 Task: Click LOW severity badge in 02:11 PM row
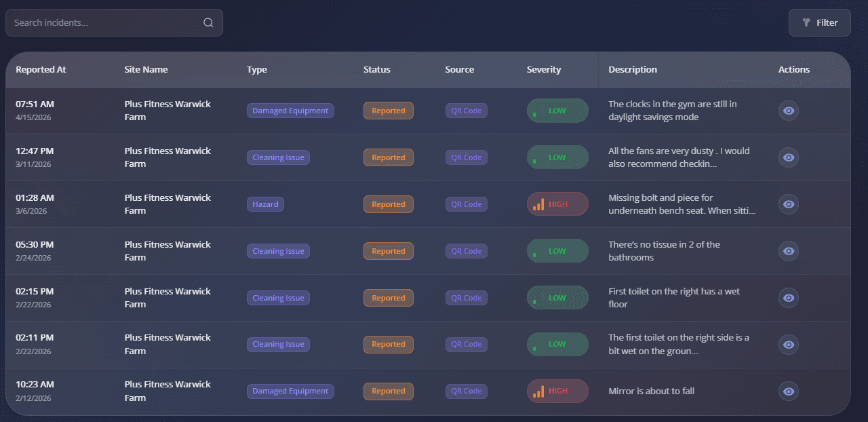[x=557, y=344]
